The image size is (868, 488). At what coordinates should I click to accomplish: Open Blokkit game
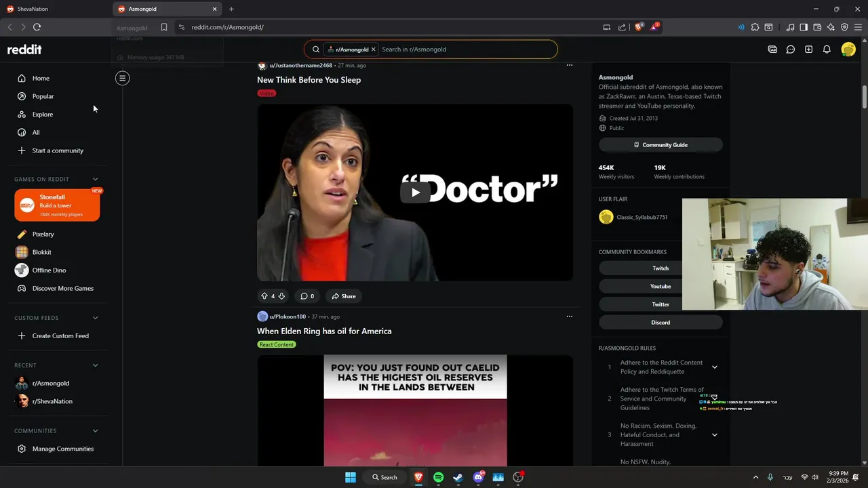pos(41,252)
